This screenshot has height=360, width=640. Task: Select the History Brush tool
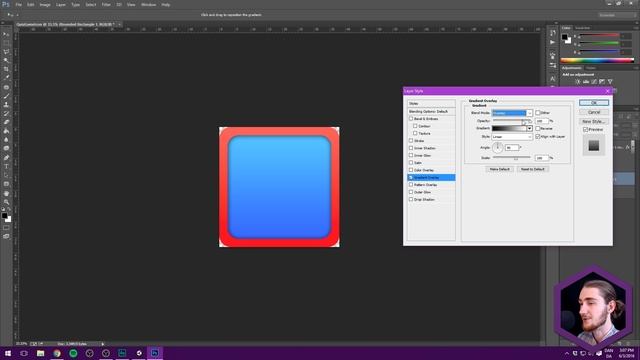pos(6,113)
